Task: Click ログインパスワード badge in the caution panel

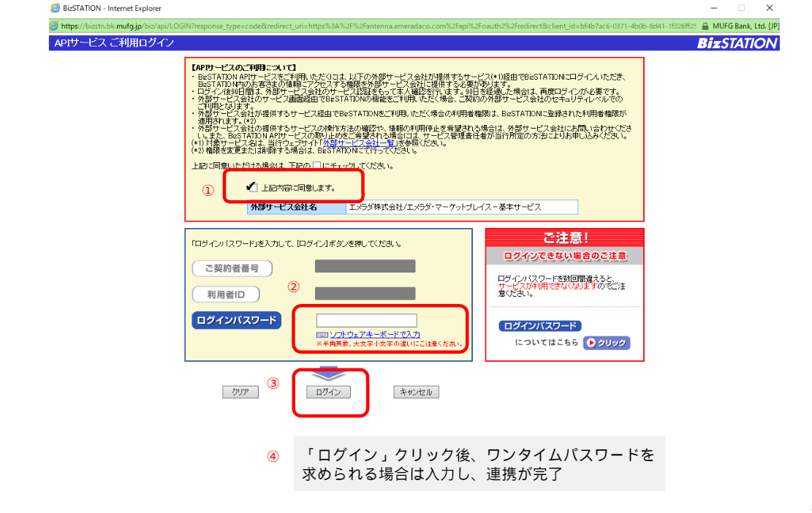Action: click(x=540, y=326)
